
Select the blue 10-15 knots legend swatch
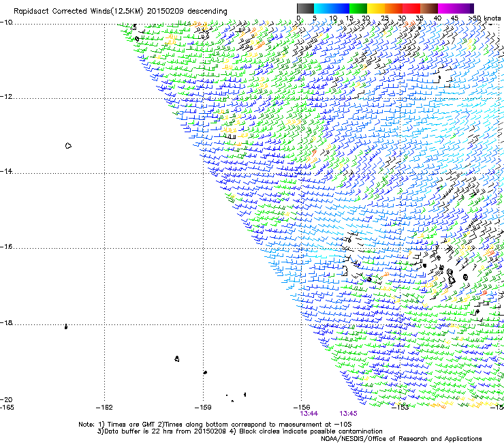pyautogui.click(x=341, y=8)
